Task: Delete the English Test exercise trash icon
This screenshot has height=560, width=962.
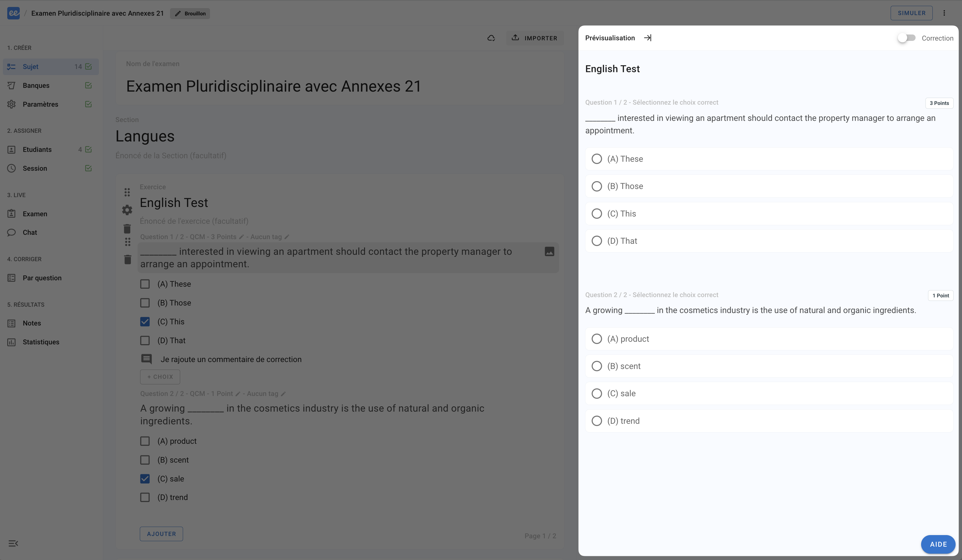Action: pos(127,228)
